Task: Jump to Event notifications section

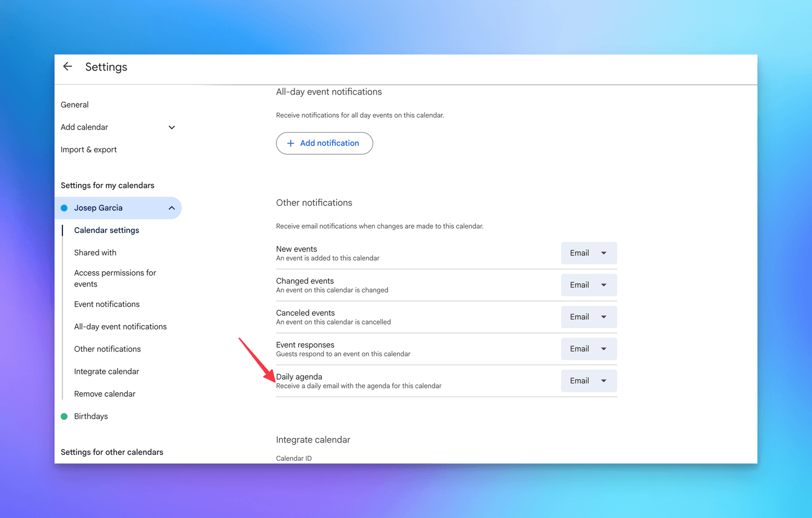Action: (x=107, y=304)
